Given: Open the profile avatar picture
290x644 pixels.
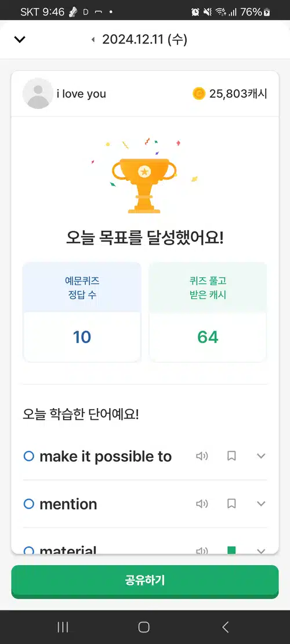Looking at the screenshot, I should (38, 93).
